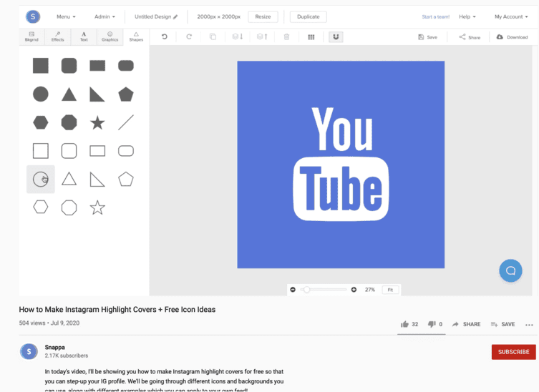The image size is (539, 392).
Task: Select the filled pentagon shape
Action: (126, 94)
